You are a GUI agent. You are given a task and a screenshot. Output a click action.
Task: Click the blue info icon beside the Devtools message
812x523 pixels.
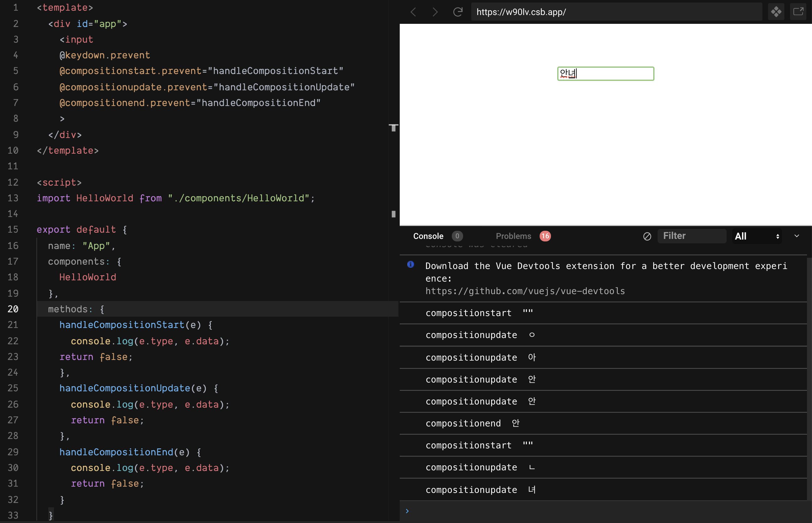[x=410, y=265]
